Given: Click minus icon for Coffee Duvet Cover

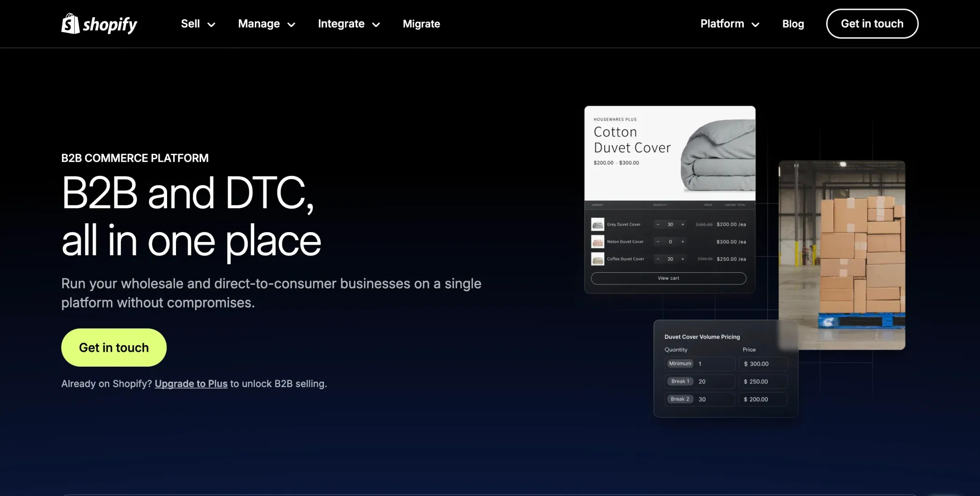Looking at the screenshot, I should tap(658, 259).
